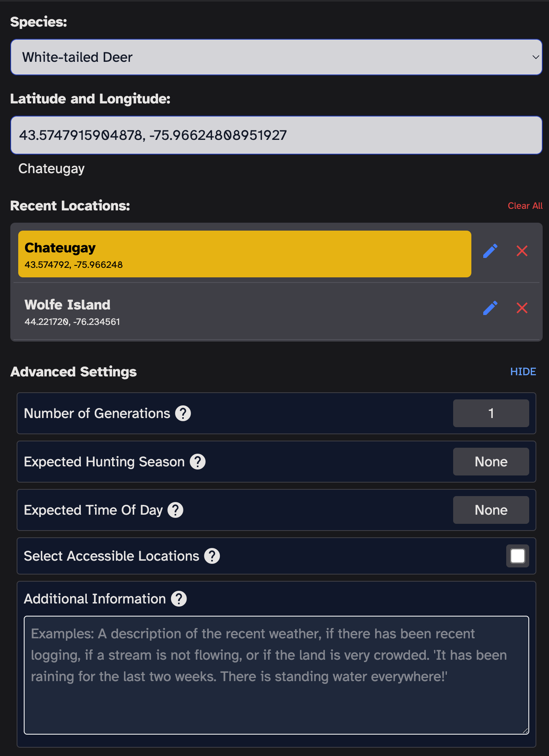Edit the Chateugay location with pencil icon
Image resolution: width=549 pixels, height=756 pixels.
click(490, 251)
